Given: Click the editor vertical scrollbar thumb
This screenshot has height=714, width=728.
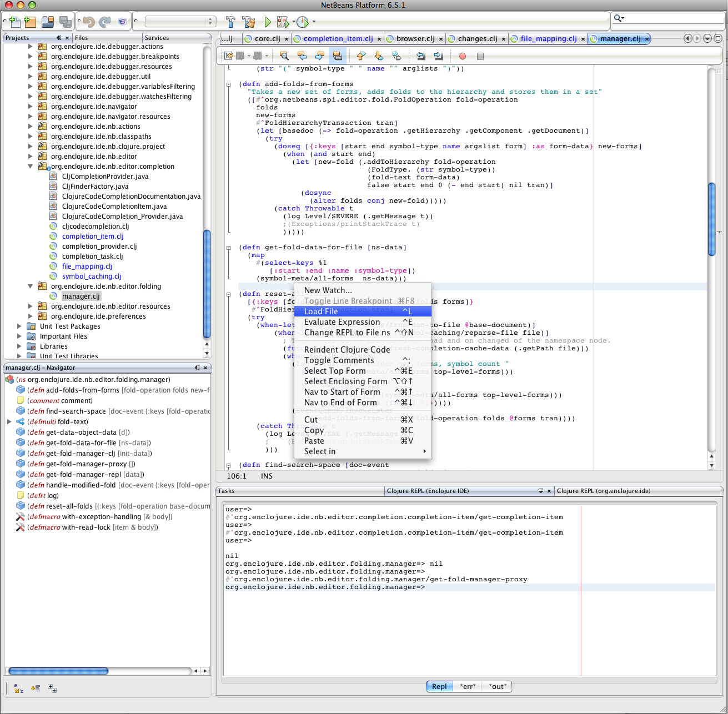Looking at the screenshot, I should (x=712, y=219).
